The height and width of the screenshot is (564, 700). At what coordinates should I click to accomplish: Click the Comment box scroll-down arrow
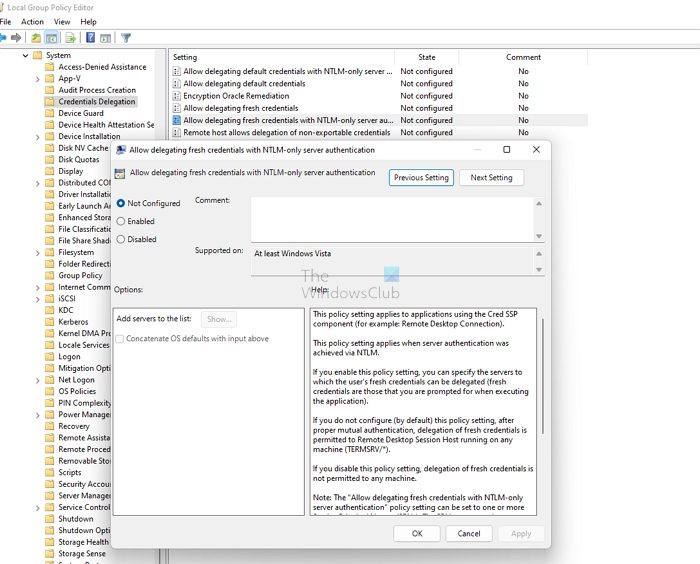tap(539, 236)
